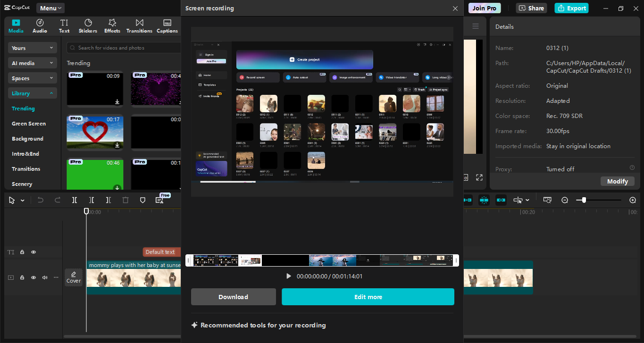Open the Transitions panel
Viewport: 644px width, 343px height.
[139, 25]
